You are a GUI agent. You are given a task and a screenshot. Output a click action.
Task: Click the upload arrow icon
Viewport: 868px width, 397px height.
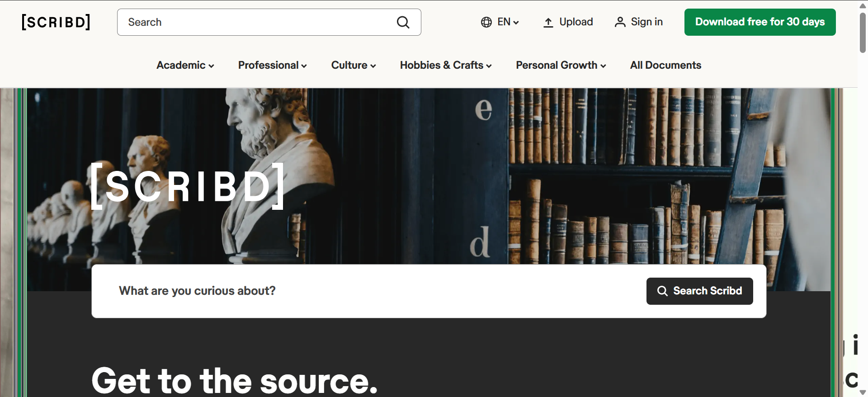548,22
